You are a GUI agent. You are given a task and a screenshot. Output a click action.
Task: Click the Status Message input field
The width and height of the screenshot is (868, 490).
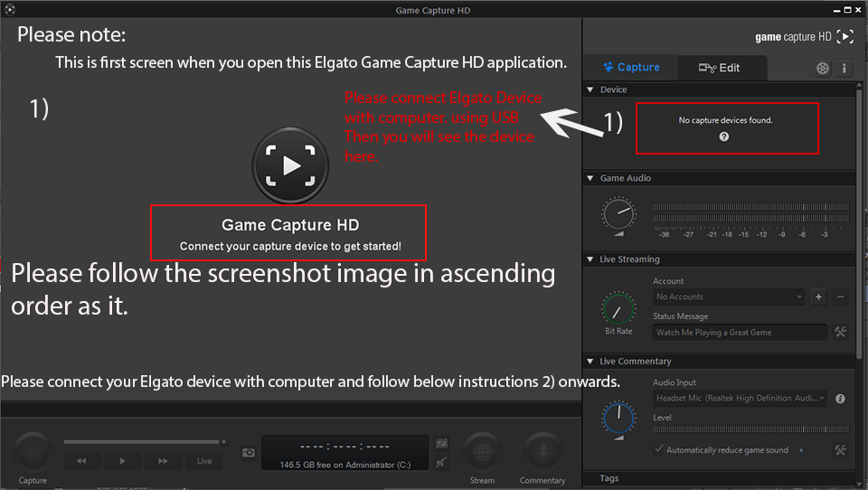pyautogui.click(x=741, y=332)
